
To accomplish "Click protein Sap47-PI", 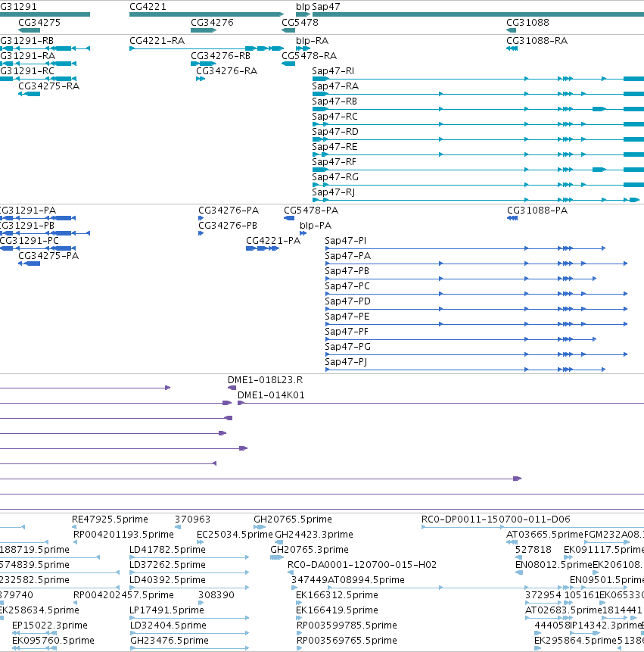I will pos(345,241).
